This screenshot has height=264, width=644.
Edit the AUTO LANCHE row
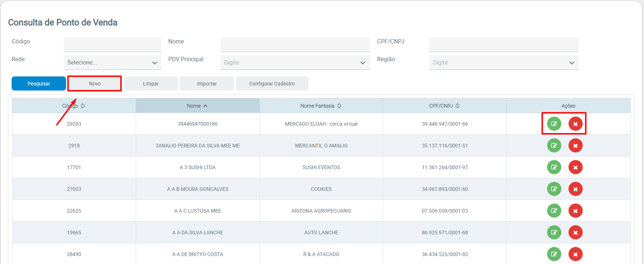[554, 232]
